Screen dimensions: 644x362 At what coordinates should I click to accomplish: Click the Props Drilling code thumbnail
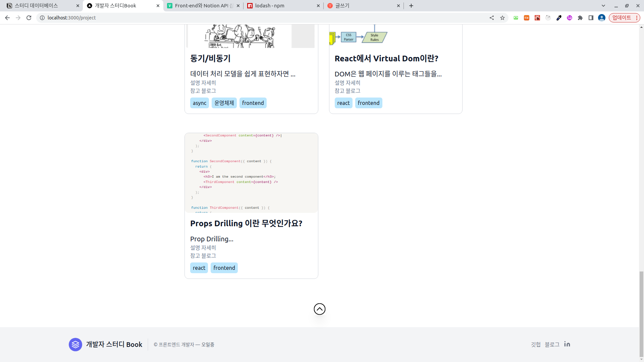(251, 173)
